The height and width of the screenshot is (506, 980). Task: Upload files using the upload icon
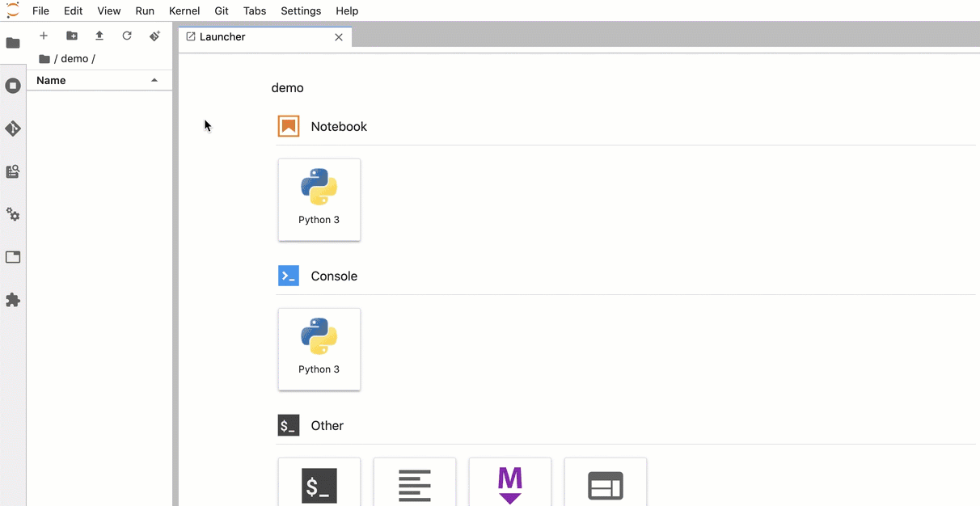99,36
